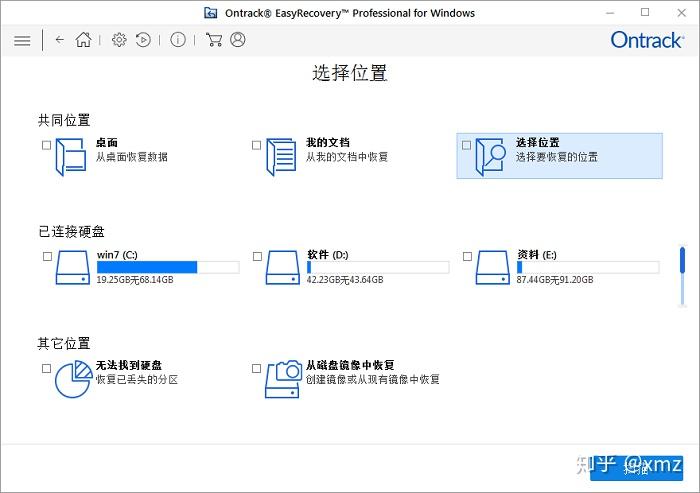Check the win7 (C:) checkbox
The width and height of the screenshot is (700, 493).
click(x=47, y=256)
